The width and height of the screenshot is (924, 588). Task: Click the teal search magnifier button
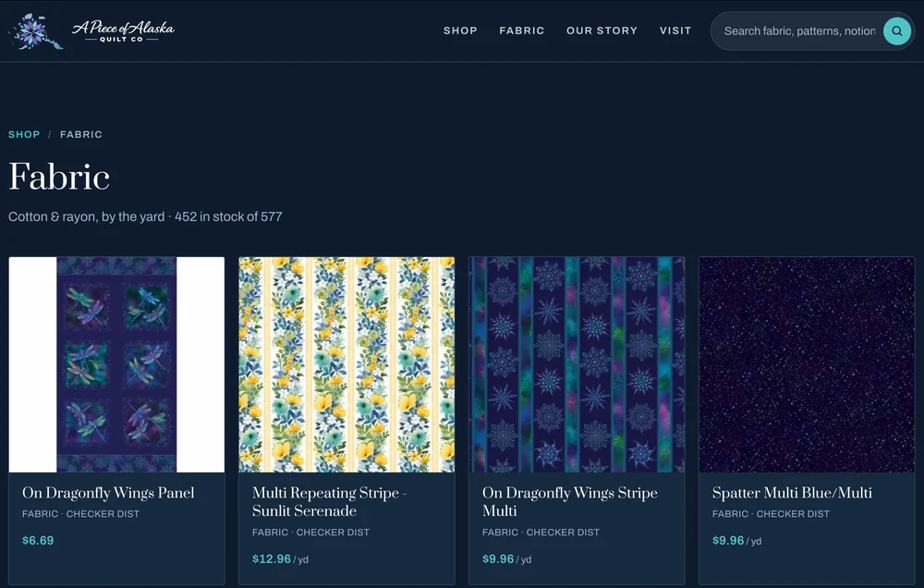[x=897, y=31]
